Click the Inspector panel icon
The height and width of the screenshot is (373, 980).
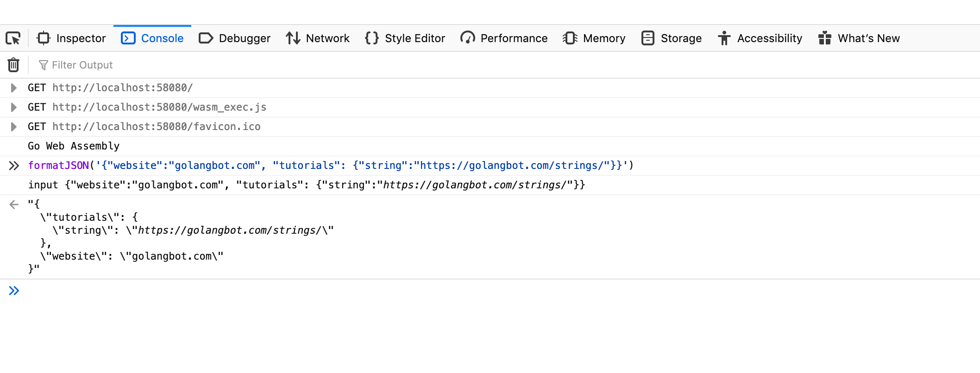click(x=44, y=38)
